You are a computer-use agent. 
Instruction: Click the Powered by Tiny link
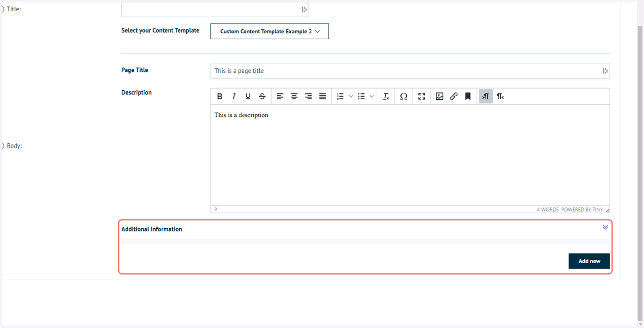582,209
